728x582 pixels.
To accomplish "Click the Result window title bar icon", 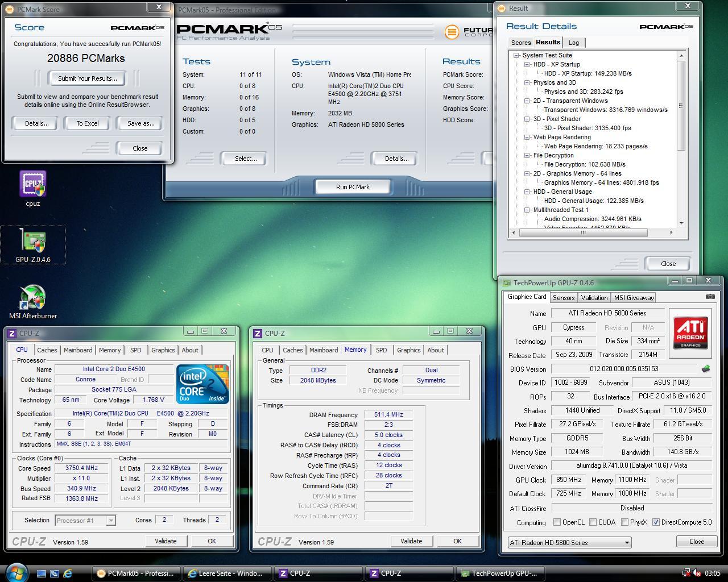I will click(x=502, y=9).
